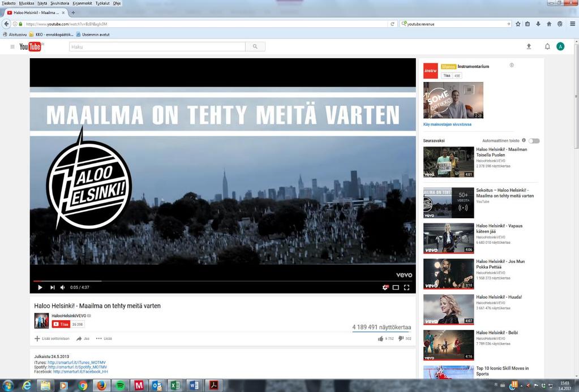Image resolution: width=579 pixels, height=392 pixels.
Task: Open the Työkalut menu
Action: click(102, 3)
